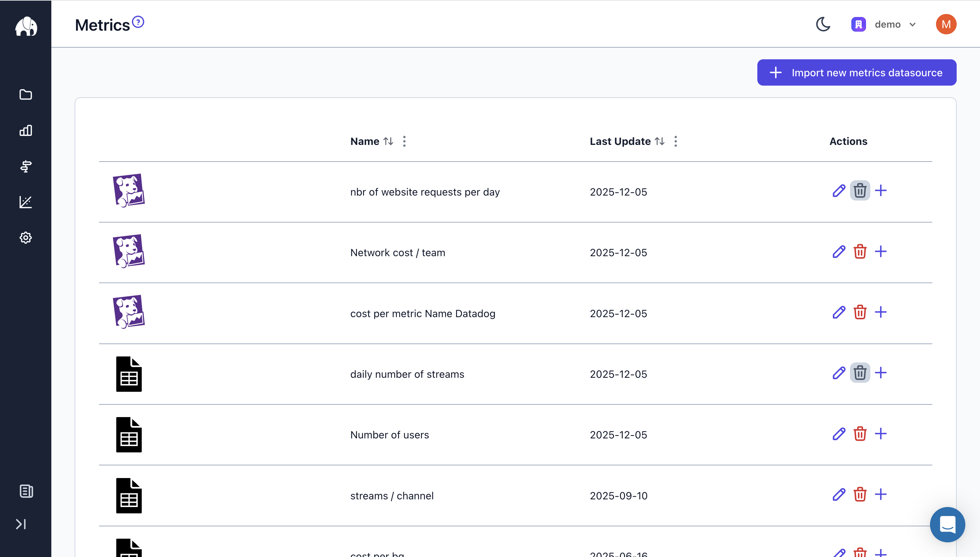Open the Last Update column options menu
Image resolution: width=980 pixels, height=557 pixels.
(676, 141)
